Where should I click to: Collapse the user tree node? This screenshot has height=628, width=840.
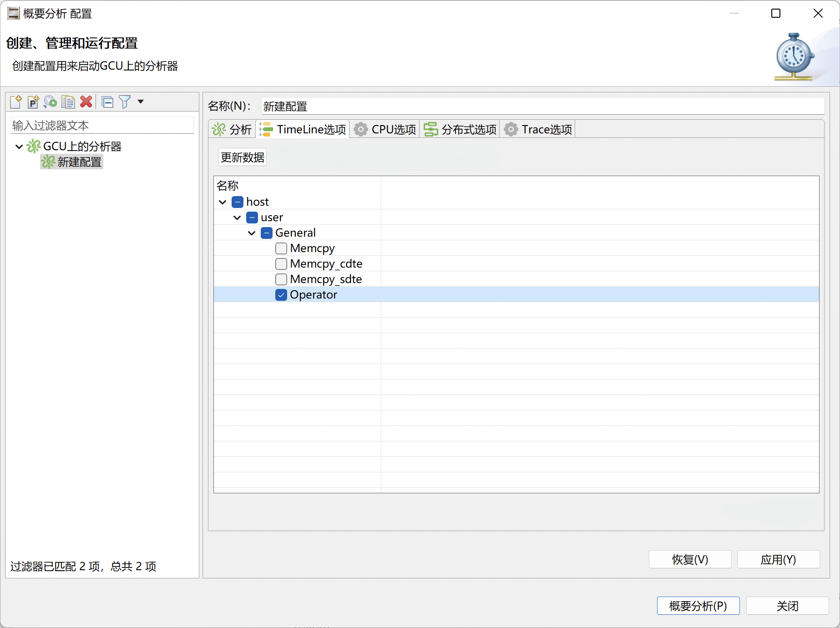(x=237, y=218)
